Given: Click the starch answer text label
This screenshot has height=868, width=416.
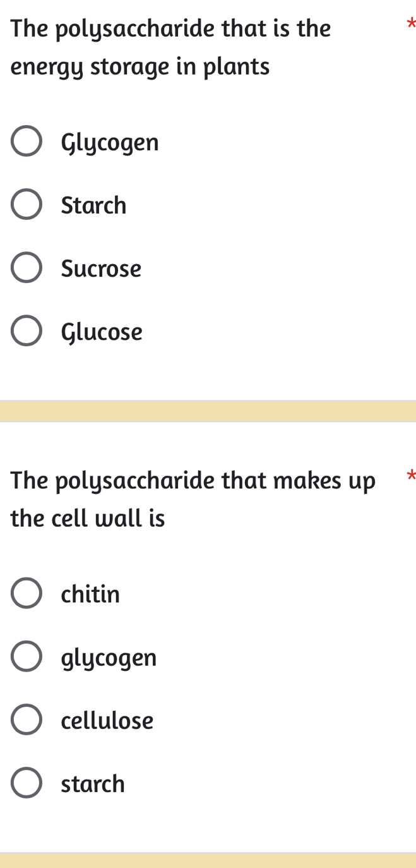Looking at the screenshot, I should coord(92,783).
